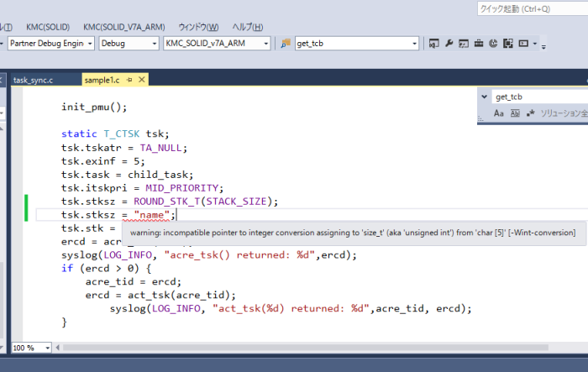Open the toolbox icon in toolbar

click(x=478, y=44)
